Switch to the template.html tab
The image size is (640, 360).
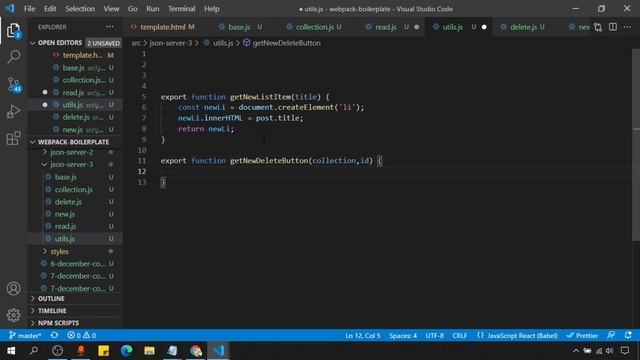162,27
